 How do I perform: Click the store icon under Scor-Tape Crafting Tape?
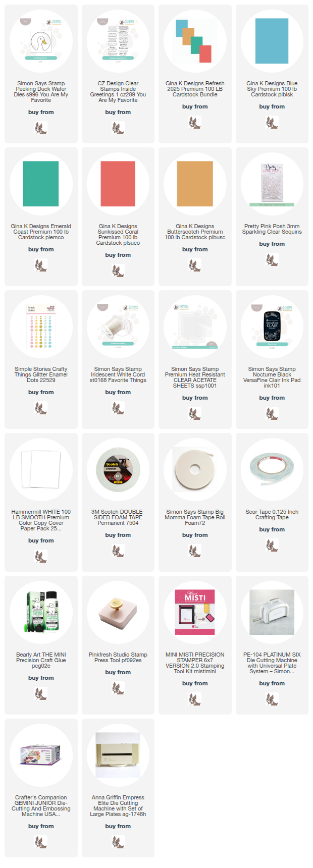pos(272,545)
